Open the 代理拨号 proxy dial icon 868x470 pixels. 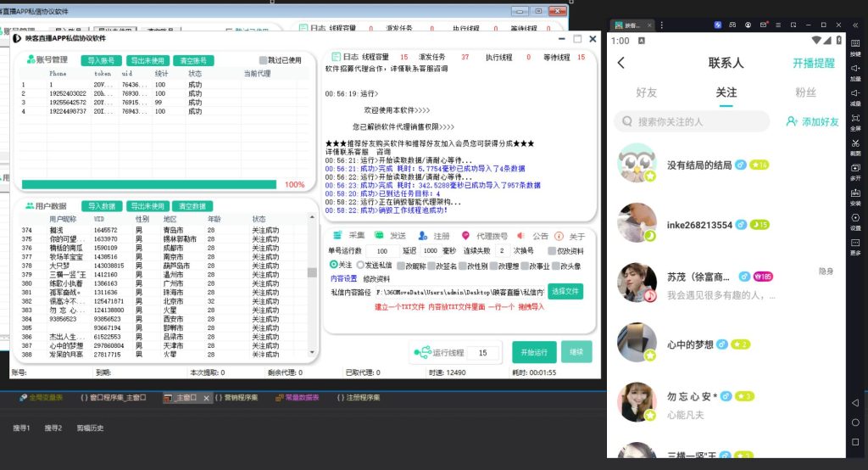click(x=465, y=236)
